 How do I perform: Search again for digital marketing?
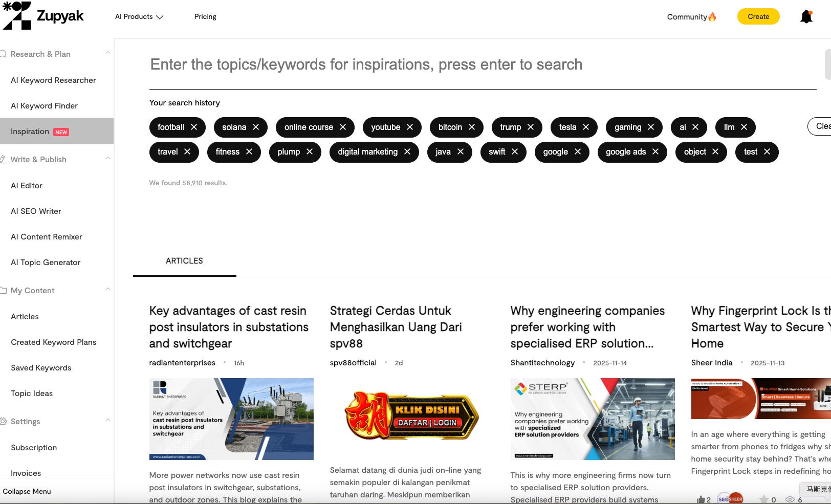(x=367, y=151)
